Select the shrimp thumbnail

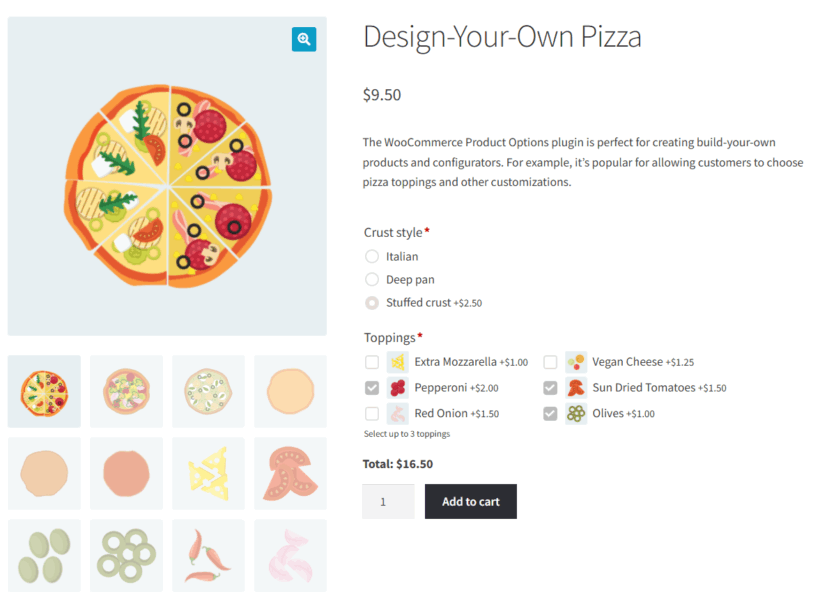click(x=290, y=555)
